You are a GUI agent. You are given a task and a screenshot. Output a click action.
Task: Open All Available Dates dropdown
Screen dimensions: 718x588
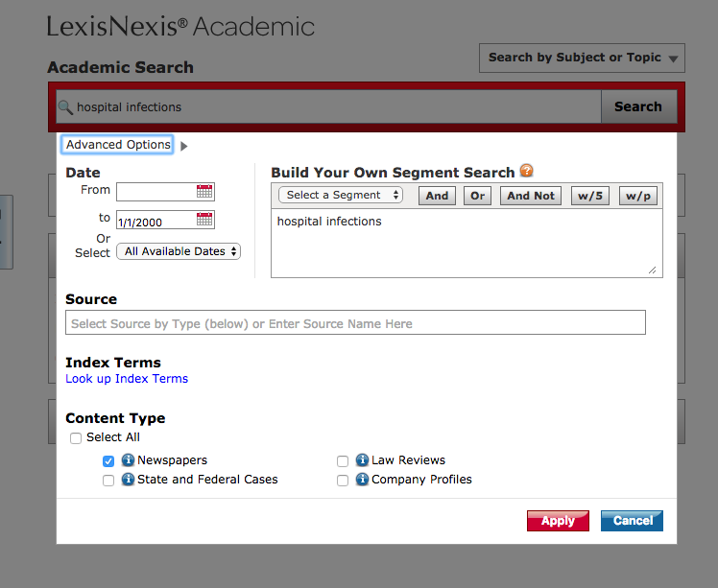(179, 251)
